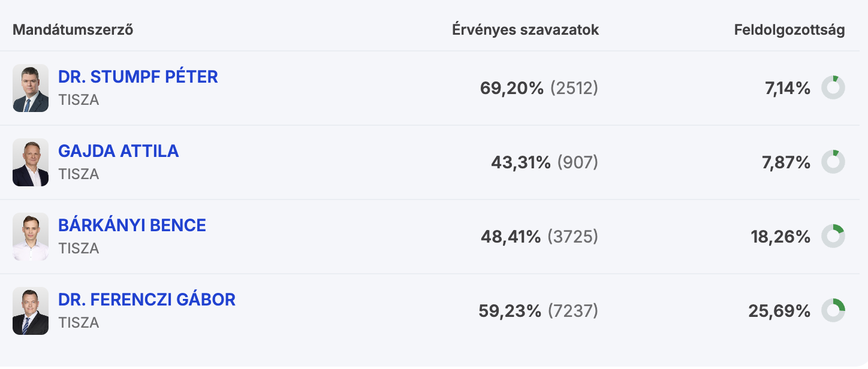This screenshot has width=868, height=369.
Task: Click the progress donut next to 7,87%
Action: coord(833,162)
